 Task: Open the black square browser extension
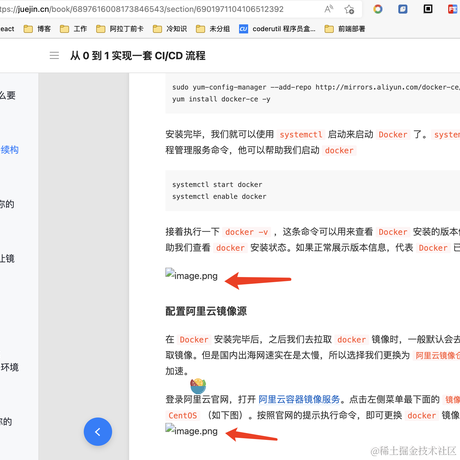tap(428, 9)
